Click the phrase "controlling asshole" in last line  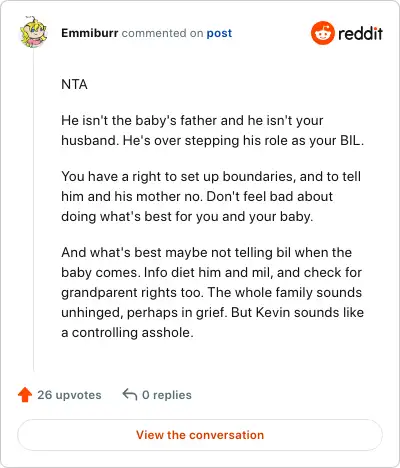(x=132, y=333)
